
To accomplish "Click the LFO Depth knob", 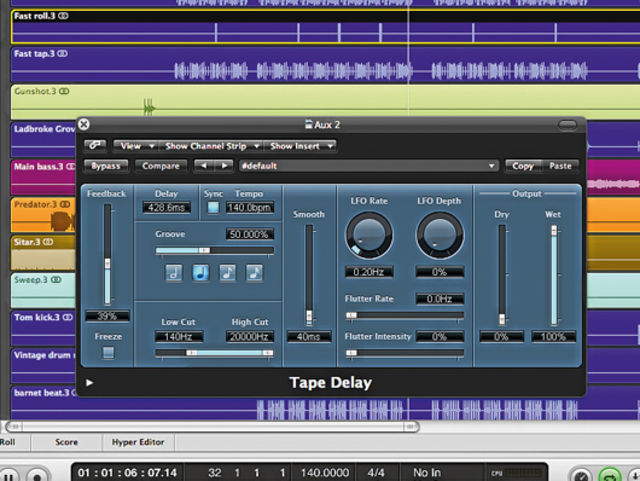I will [440, 236].
